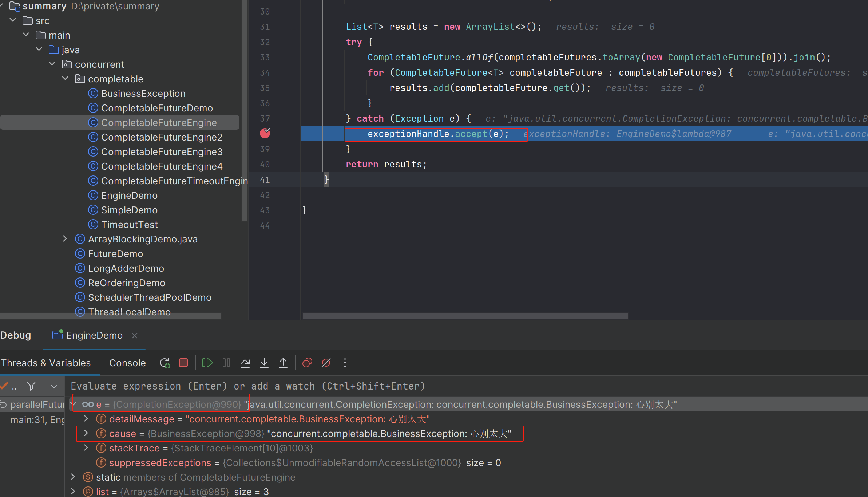Click the threads filter funnel icon
Screen dimensions: 868x497
pyautogui.click(x=31, y=386)
